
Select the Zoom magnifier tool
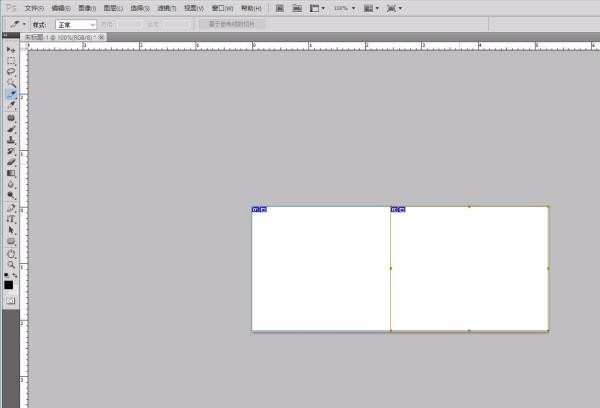point(11,264)
